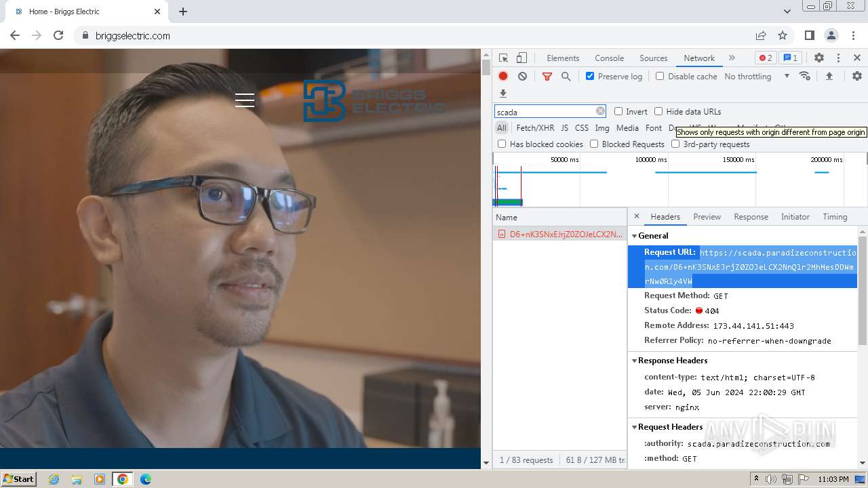This screenshot has width=868, height=488.
Task: Open the Initiator tab of request
Action: click(x=795, y=217)
